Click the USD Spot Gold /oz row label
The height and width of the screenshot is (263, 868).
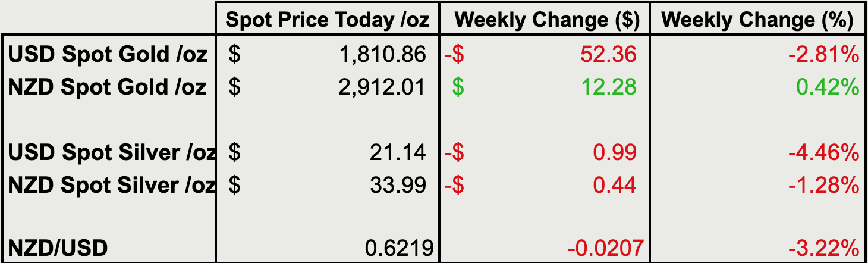[x=108, y=55]
